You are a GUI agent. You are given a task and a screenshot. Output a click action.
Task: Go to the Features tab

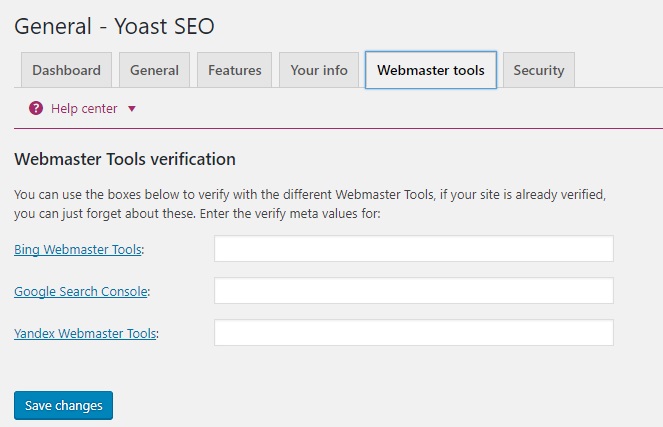tap(235, 70)
